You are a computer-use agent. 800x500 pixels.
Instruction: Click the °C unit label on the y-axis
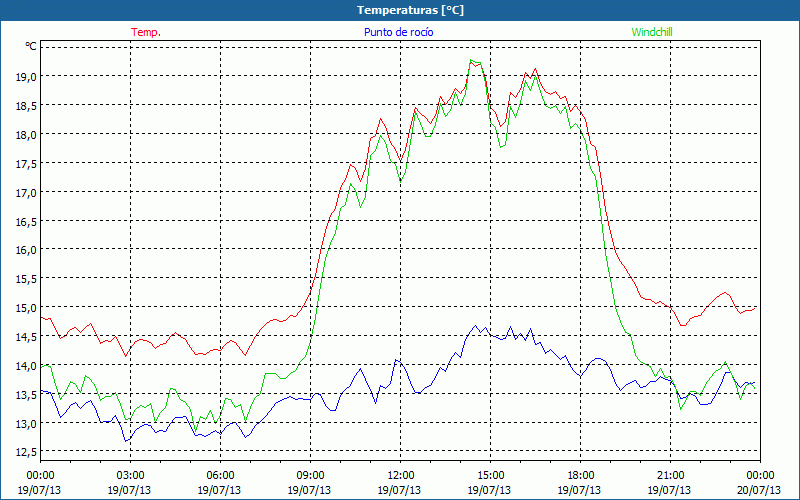[x=31, y=46]
